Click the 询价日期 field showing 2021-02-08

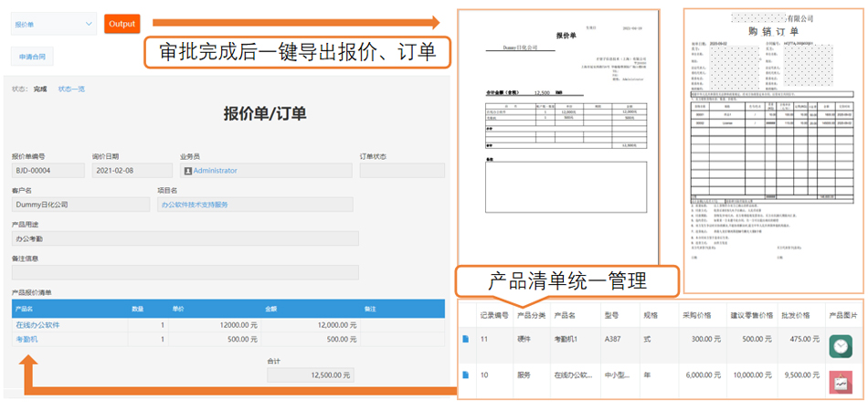pyautogui.click(x=132, y=171)
